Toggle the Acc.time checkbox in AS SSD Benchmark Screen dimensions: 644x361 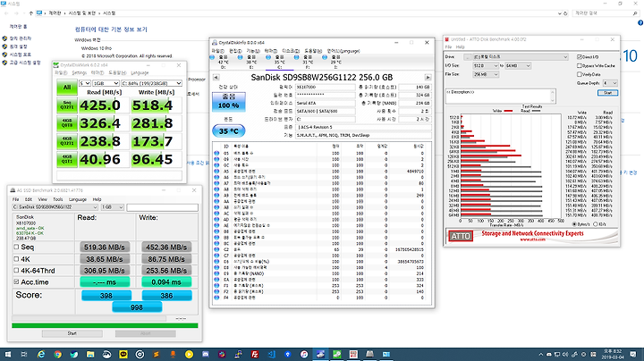(x=16, y=281)
